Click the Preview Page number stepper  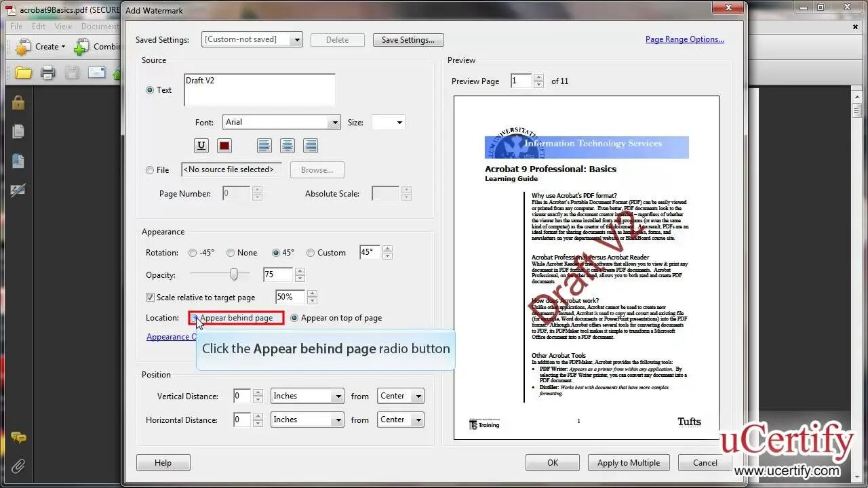[538, 81]
